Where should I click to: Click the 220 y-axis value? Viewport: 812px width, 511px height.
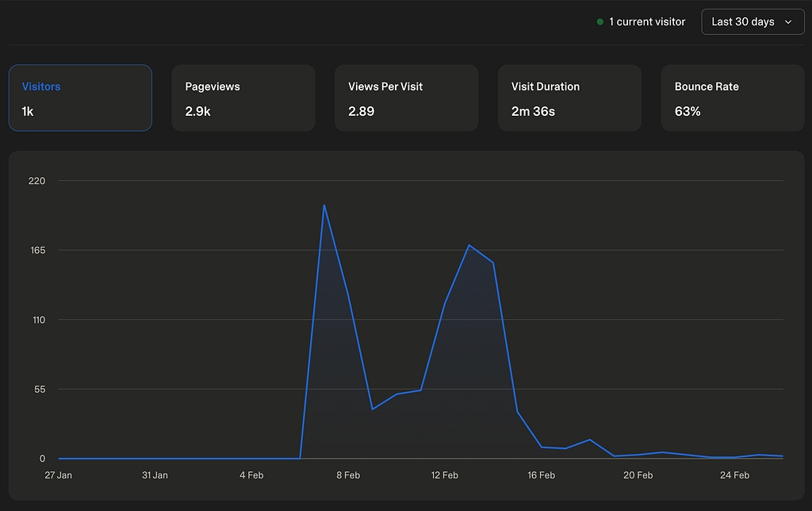click(x=36, y=181)
